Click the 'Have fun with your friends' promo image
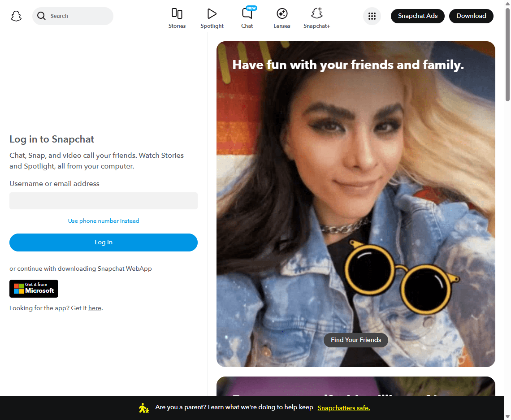 tap(355, 204)
